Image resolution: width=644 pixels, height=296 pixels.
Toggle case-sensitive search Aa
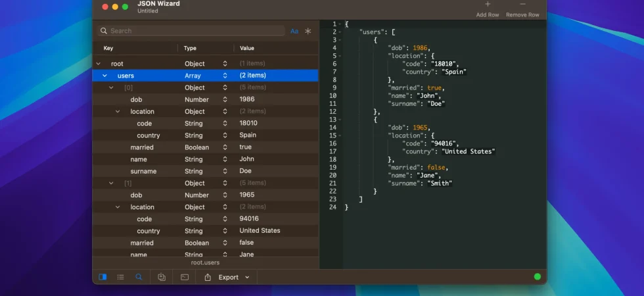(294, 31)
